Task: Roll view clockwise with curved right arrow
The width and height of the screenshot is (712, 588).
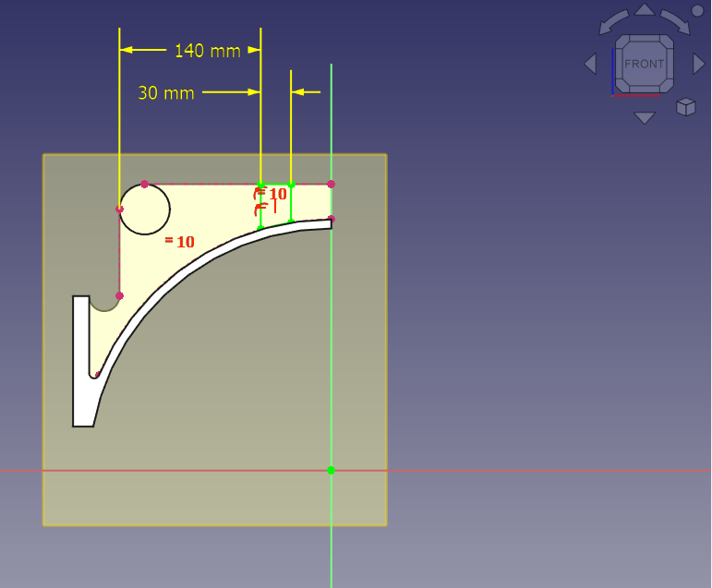Action: [676, 23]
